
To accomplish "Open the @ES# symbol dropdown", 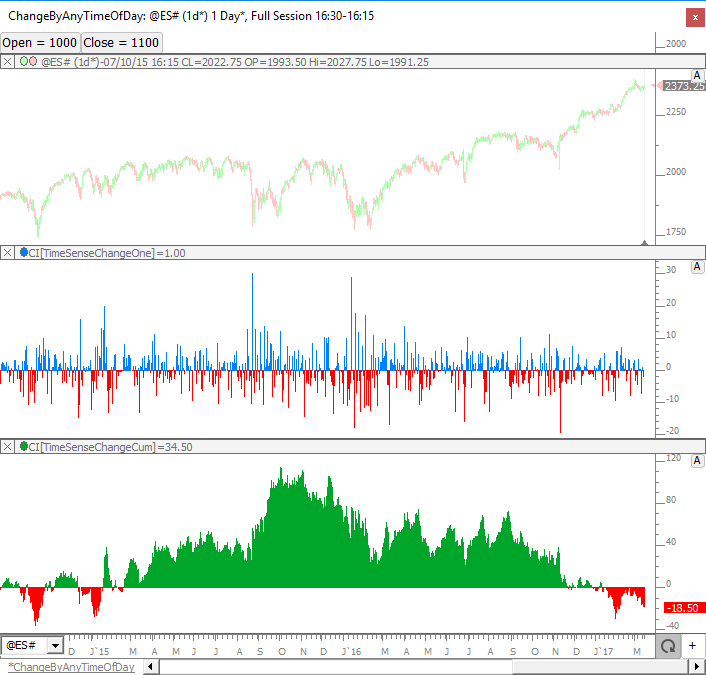I will pos(55,646).
